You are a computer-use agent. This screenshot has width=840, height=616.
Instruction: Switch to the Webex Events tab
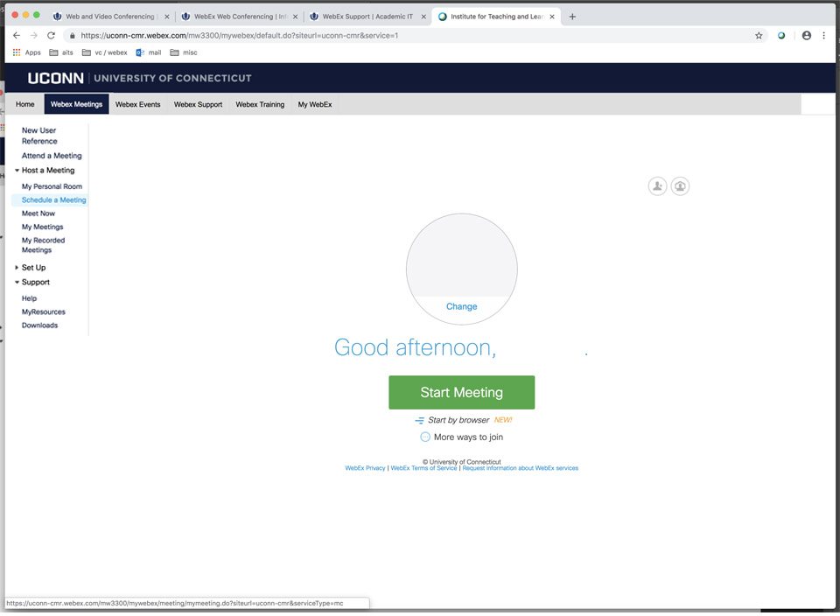(x=137, y=104)
